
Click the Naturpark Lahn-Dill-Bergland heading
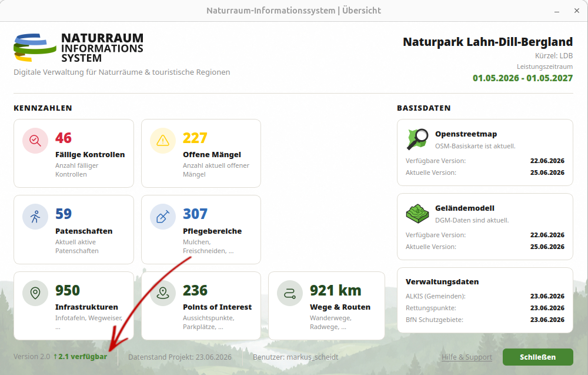(x=488, y=42)
